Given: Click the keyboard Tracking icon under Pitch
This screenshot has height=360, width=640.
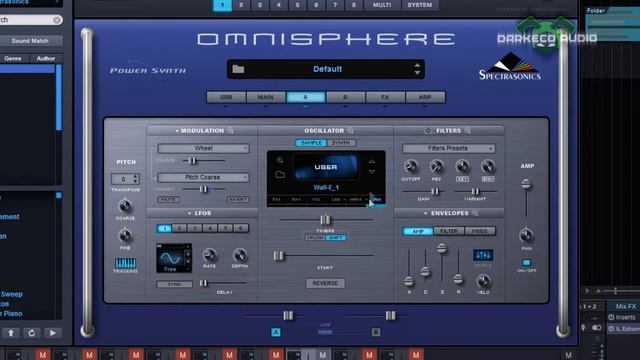Looking at the screenshot, I should [x=125, y=263].
